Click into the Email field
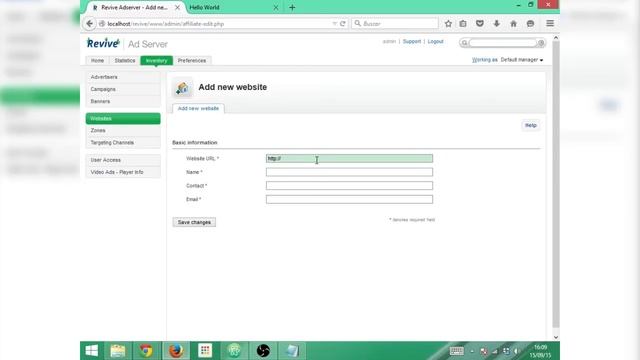The width and height of the screenshot is (640, 360). 349,199
